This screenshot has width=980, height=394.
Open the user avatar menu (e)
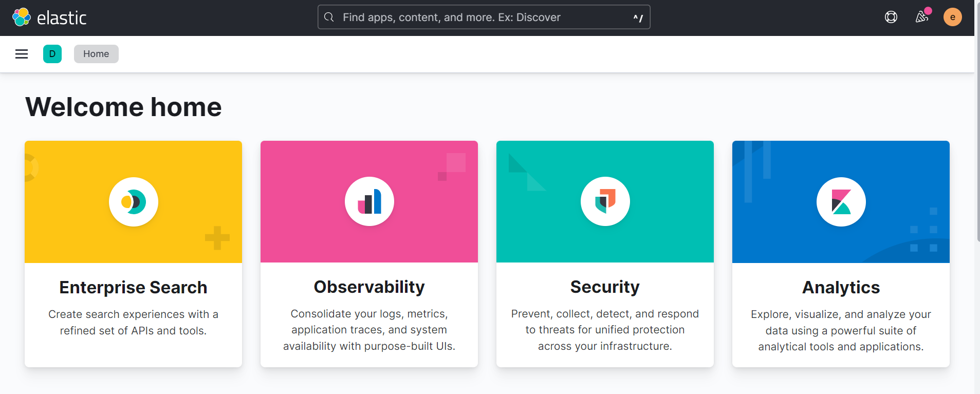953,17
